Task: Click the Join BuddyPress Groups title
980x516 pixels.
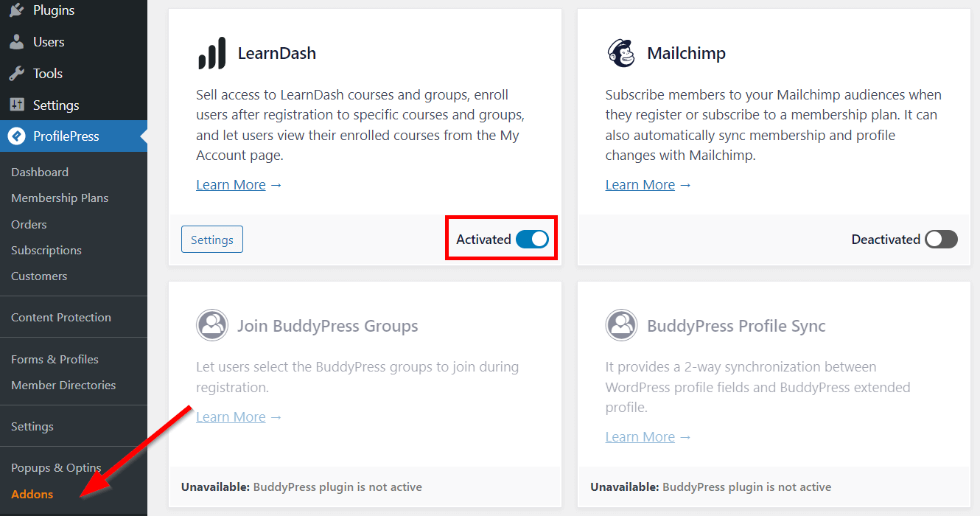Action: [x=328, y=326]
